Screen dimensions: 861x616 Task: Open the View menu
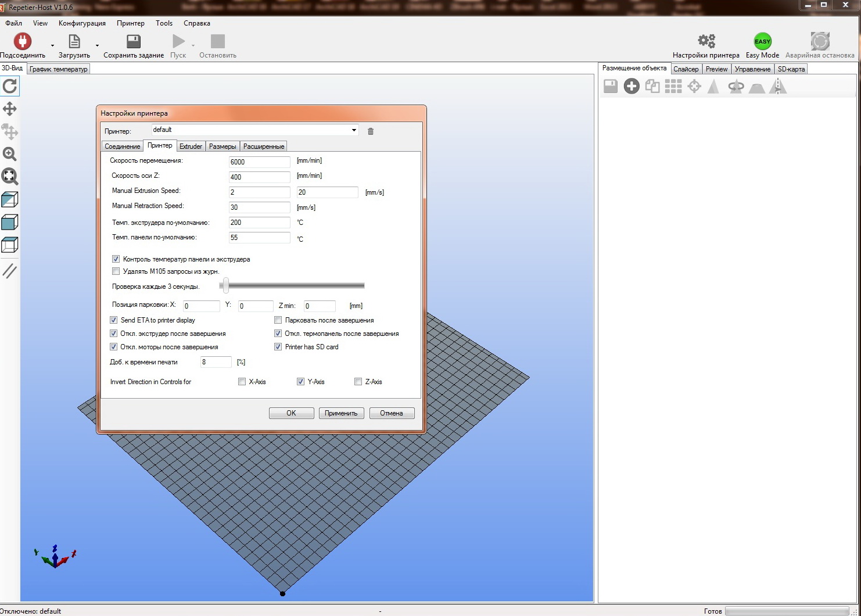pyautogui.click(x=40, y=23)
